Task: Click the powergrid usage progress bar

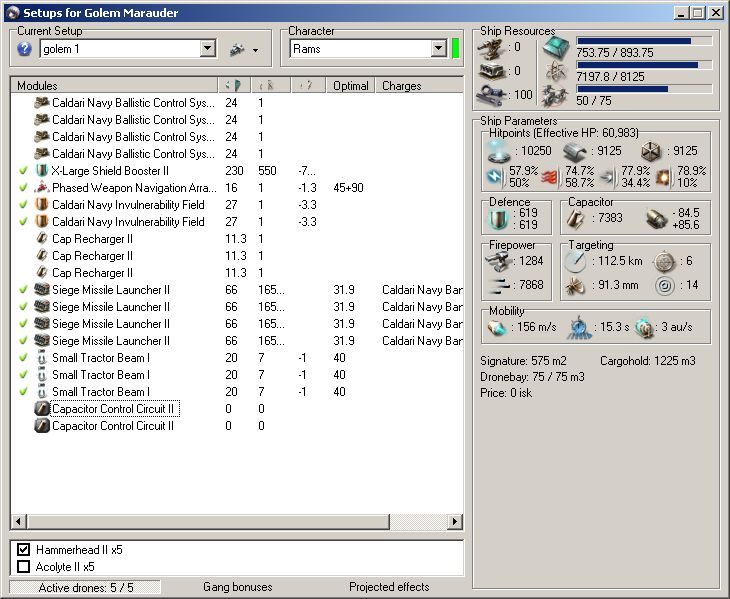Action: pos(644,65)
